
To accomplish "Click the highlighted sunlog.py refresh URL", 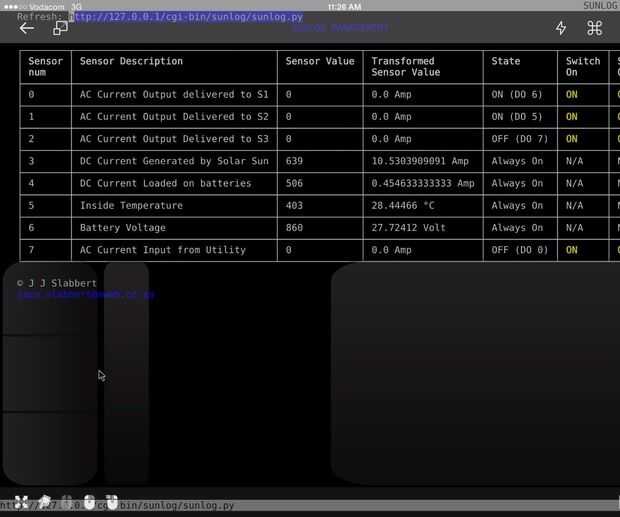I will (188, 17).
